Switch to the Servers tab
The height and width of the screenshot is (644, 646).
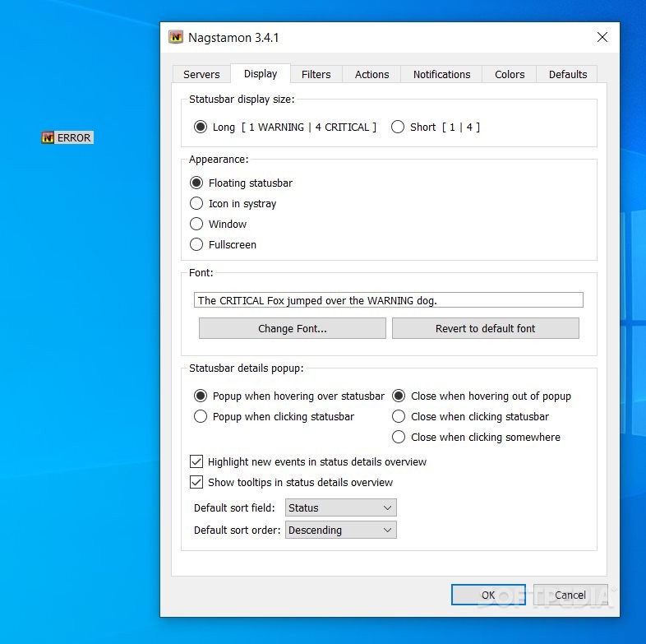pos(201,74)
